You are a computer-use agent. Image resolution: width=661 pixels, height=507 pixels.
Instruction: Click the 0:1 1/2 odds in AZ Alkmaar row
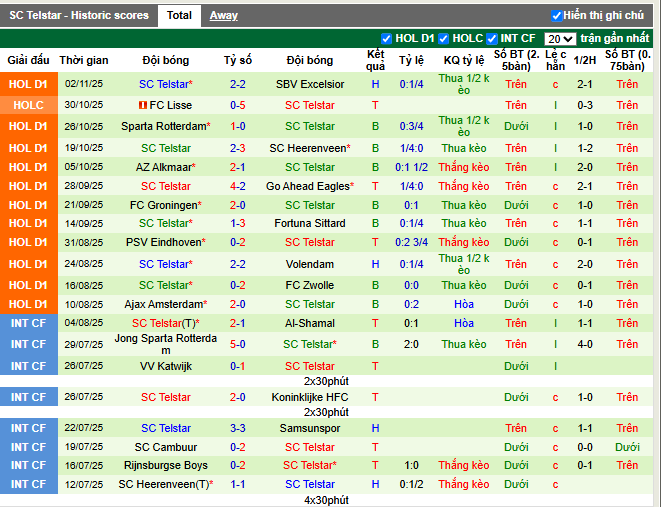point(411,167)
